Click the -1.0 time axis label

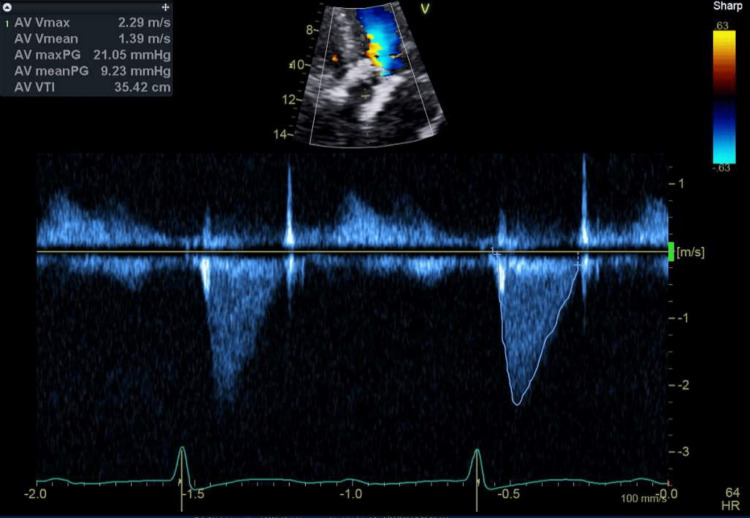point(351,494)
